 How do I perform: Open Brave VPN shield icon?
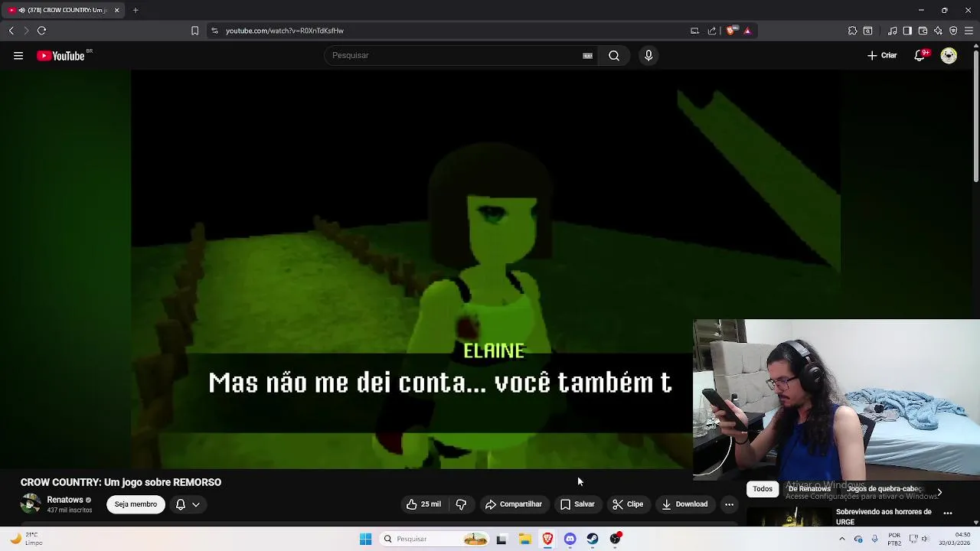(x=953, y=31)
